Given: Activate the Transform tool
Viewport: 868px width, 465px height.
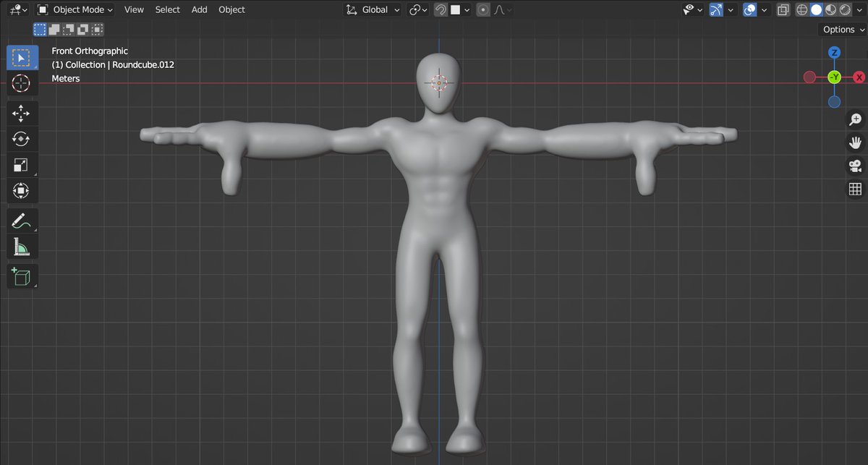Looking at the screenshot, I should click(22, 191).
